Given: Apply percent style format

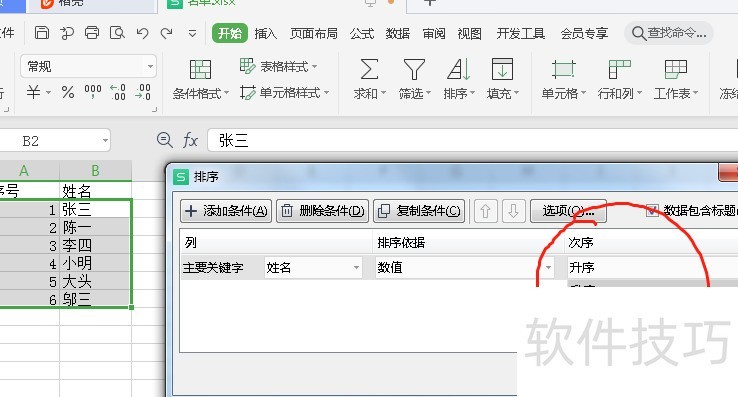Looking at the screenshot, I should pyautogui.click(x=68, y=92).
